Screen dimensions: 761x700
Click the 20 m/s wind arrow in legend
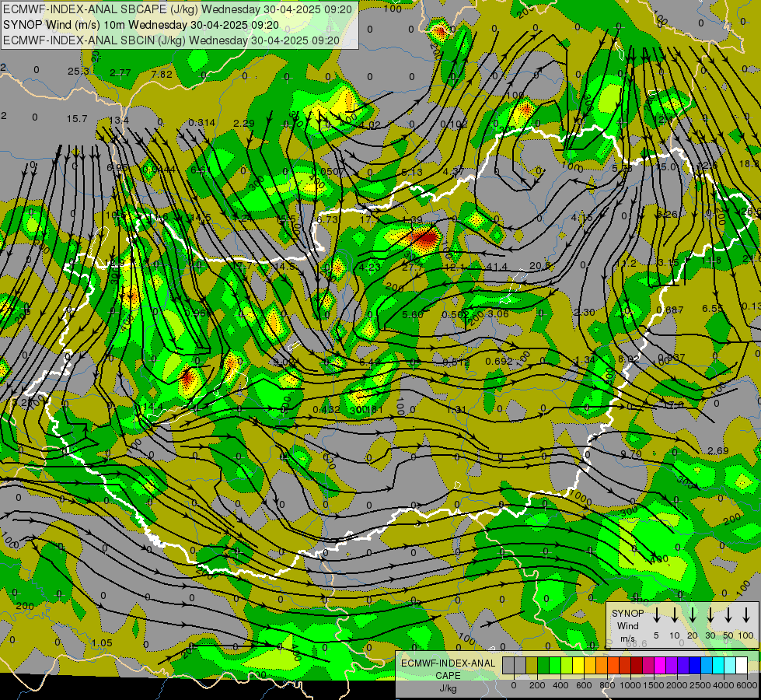click(x=692, y=614)
